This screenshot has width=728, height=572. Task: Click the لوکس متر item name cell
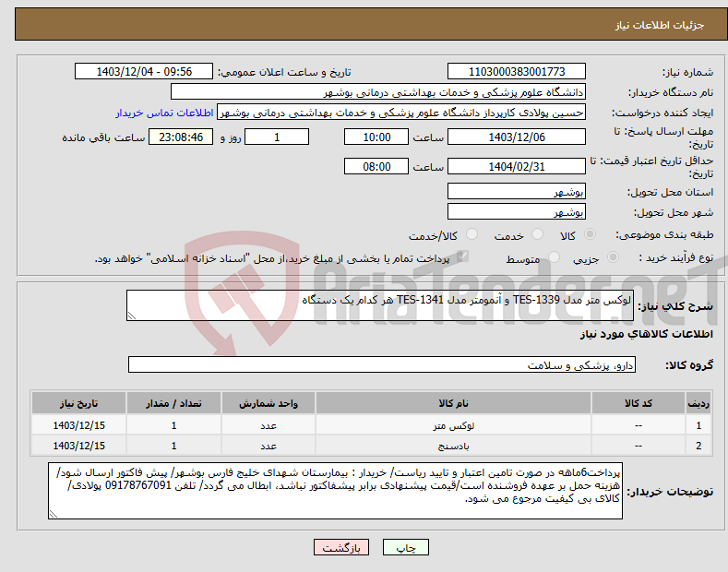453,425
